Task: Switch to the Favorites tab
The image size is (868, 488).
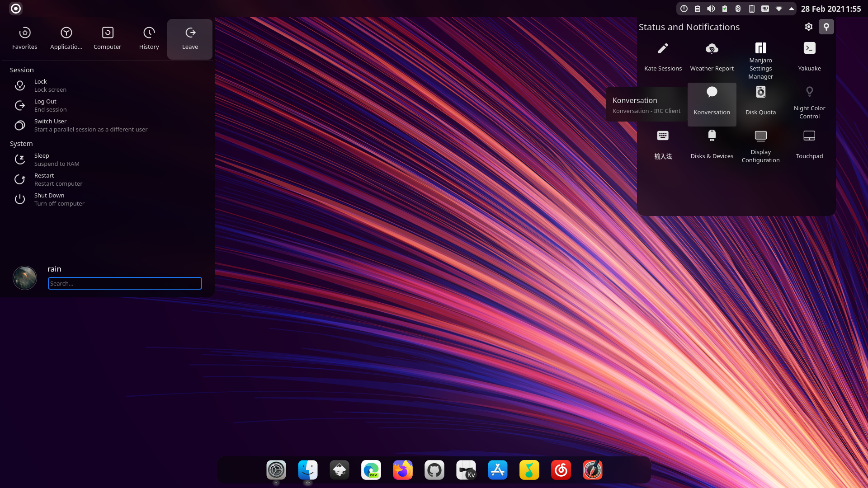Action: coord(25,38)
